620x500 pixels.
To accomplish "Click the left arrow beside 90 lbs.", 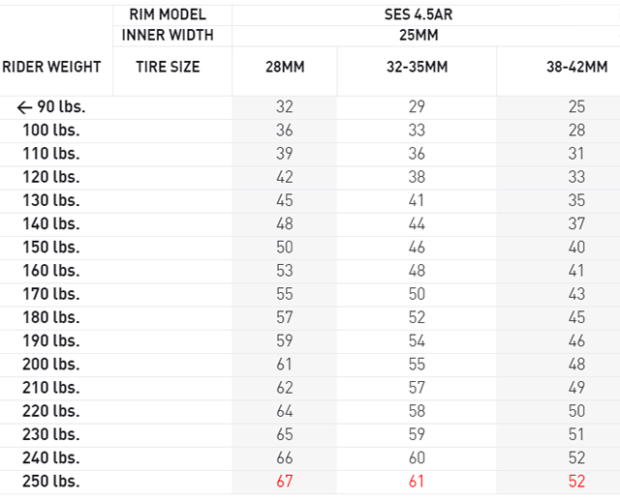I will (23, 107).
